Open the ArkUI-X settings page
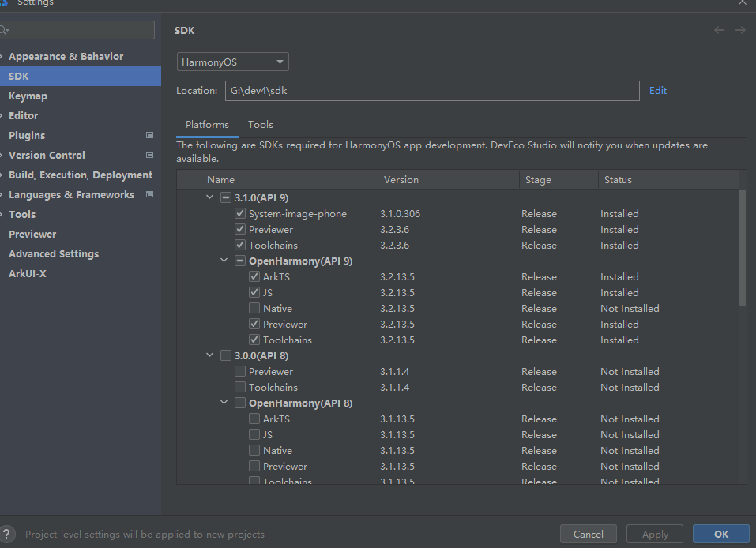The width and height of the screenshot is (756, 548). [x=28, y=274]
